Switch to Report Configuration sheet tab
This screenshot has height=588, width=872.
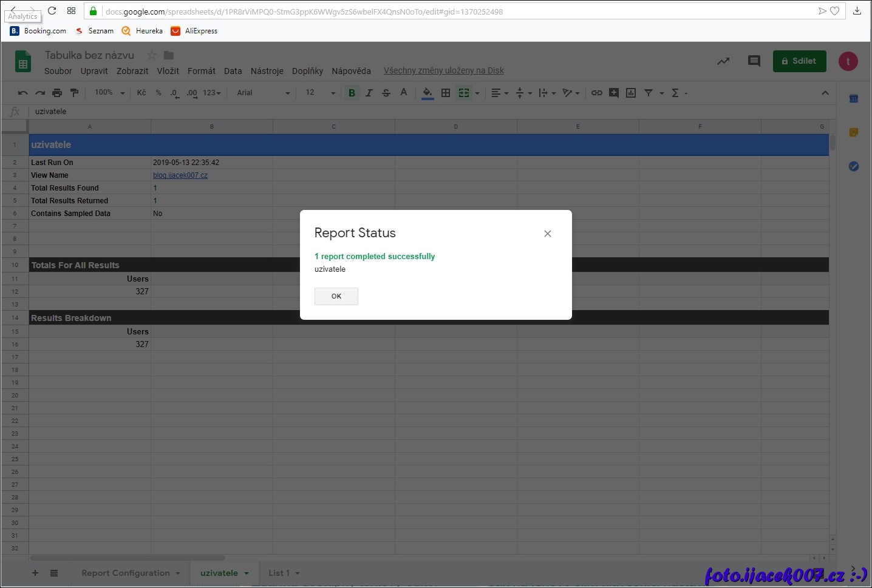pyautogui.click(x=126, y=573)
